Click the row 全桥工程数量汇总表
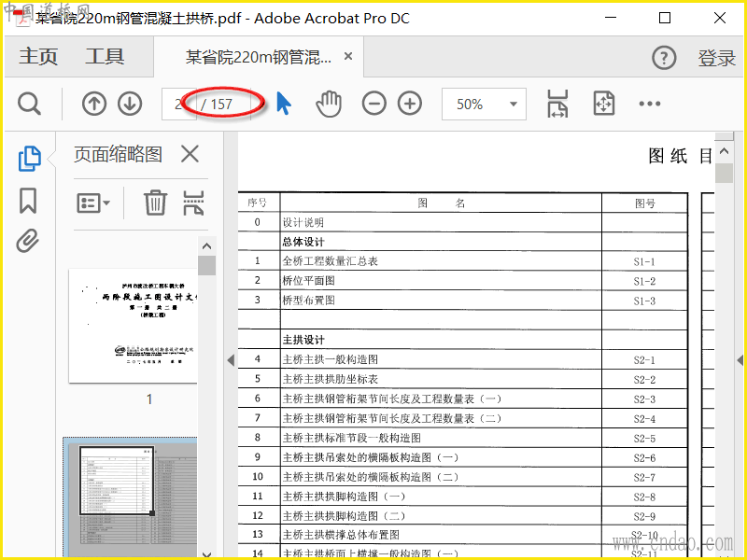The height and width of the screenshot is (560, 747). click(x=462, y=261)
